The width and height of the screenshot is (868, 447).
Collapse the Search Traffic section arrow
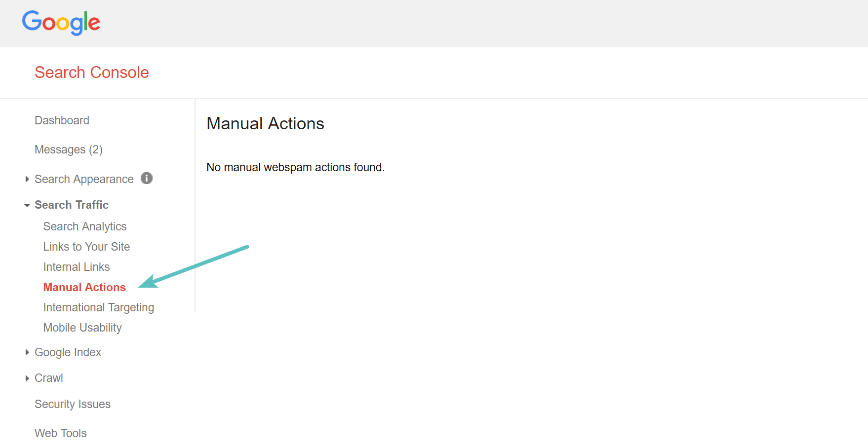(x=27, y=205)
